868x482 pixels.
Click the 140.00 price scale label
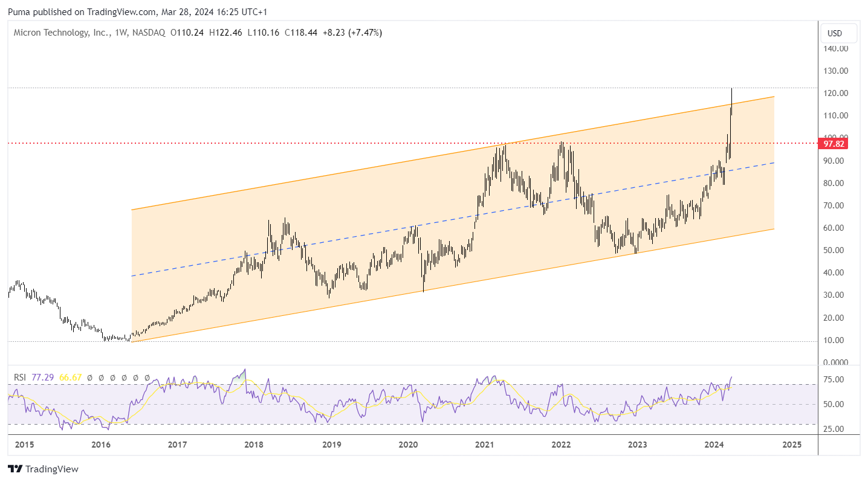coord(836,48)
